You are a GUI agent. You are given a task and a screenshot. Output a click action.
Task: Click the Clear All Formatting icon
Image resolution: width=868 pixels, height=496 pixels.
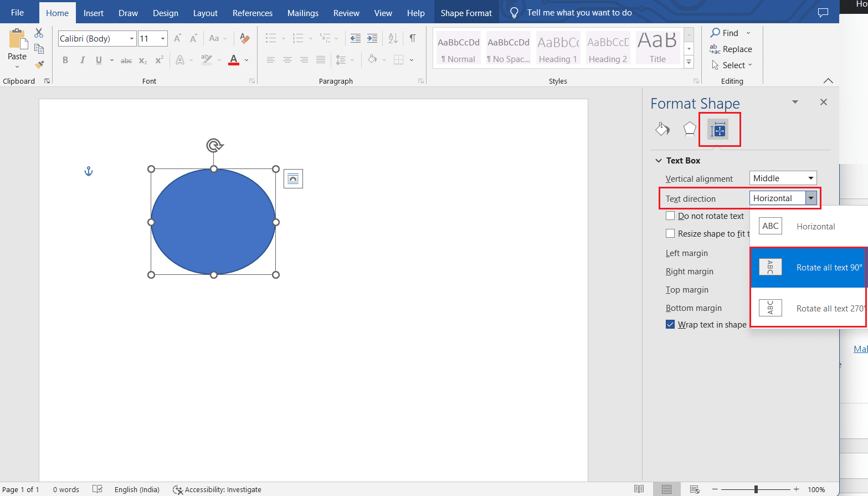click(x=244, y=38)
